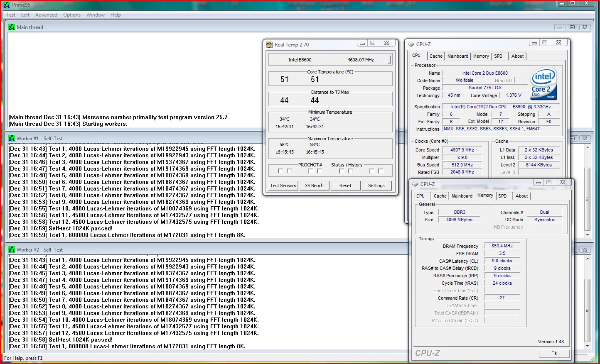Select SPD tab in front CPU-Z window

click(502, 196)
